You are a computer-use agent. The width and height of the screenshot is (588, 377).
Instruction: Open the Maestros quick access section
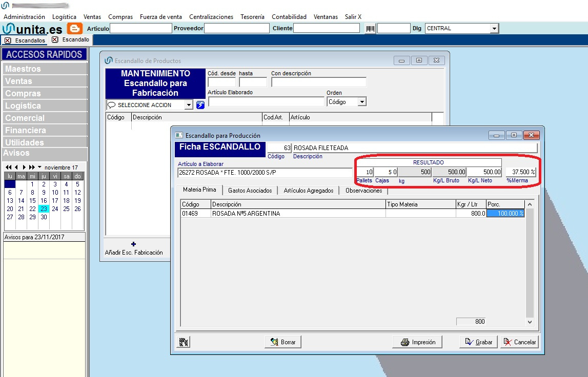(x=45, y=69)
